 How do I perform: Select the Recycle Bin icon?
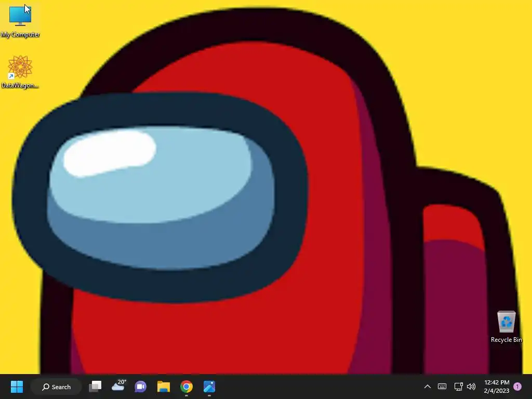(506, 327)
